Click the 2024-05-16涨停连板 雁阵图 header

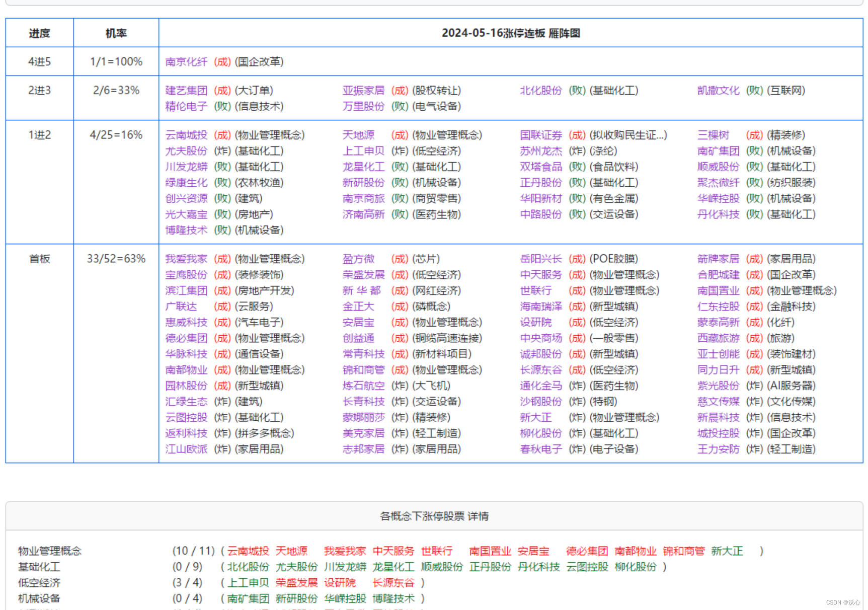[511, 33]
